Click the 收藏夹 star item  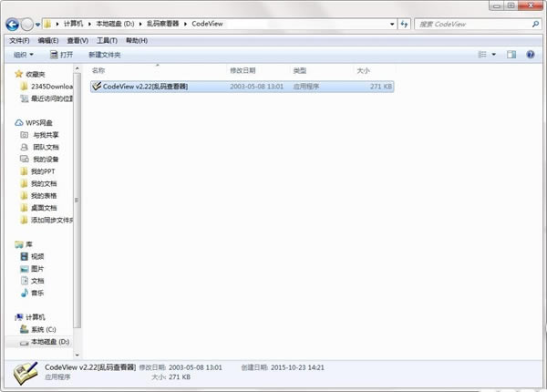click(x=30, y=74)
